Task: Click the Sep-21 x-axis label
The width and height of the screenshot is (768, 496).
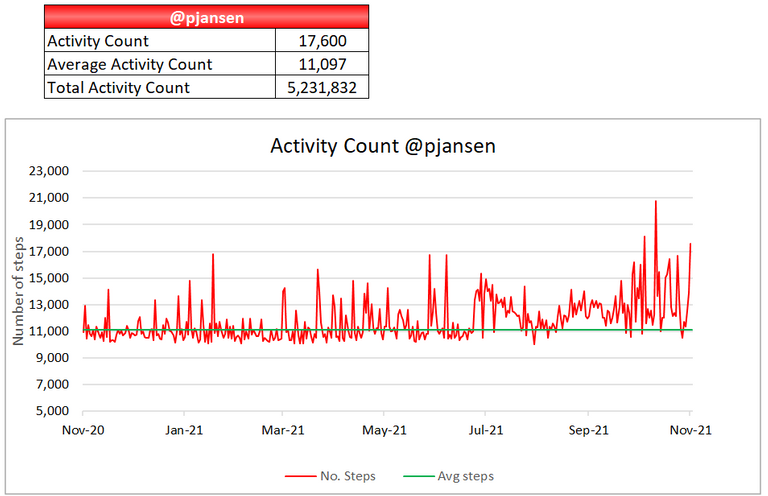Action: [x=588, y=430]
